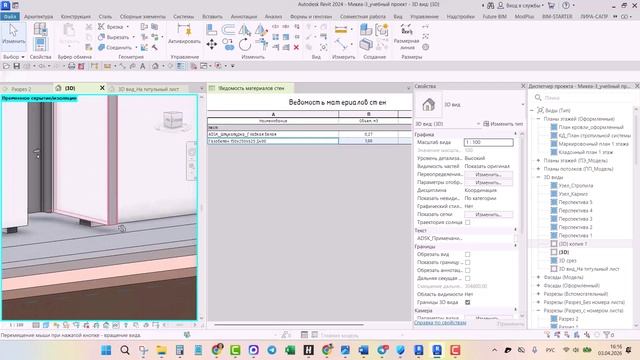The height and width of the screenshot is (360, 640).
Task: Select the 3D срез view in browser
Action: pos(567,260)
